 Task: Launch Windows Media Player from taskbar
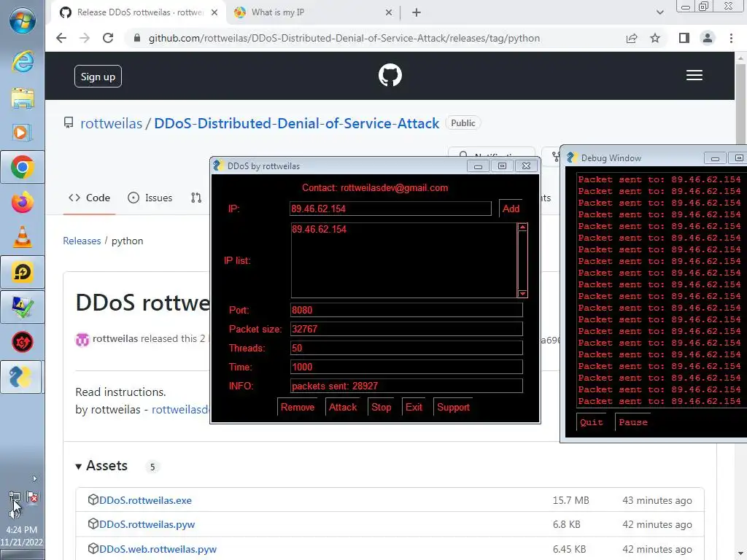point(23,132)
